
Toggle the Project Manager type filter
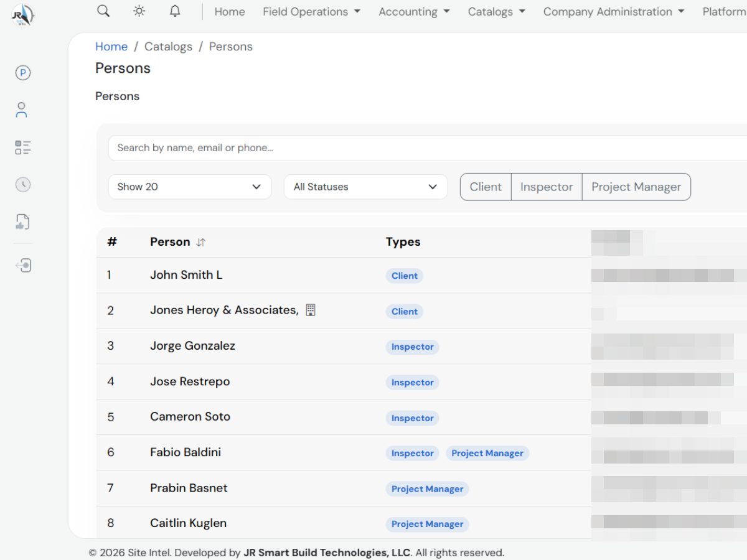click(636, 187)
